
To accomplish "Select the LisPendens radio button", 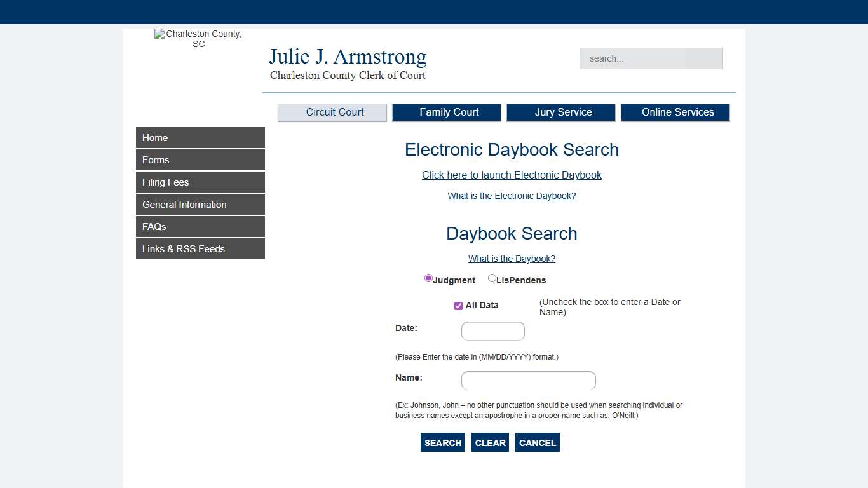I will click(x=492, y=278).
